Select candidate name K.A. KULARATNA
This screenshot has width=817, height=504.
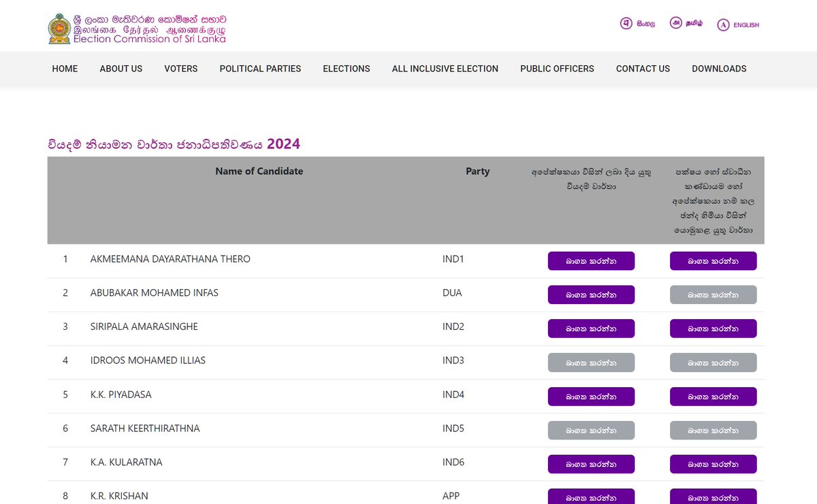127,463
